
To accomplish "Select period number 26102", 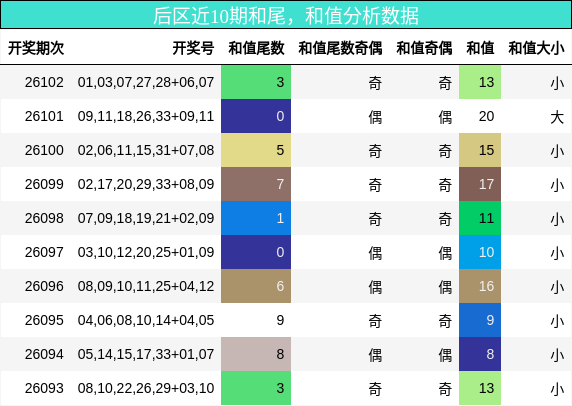I will (x=44, y=82).
